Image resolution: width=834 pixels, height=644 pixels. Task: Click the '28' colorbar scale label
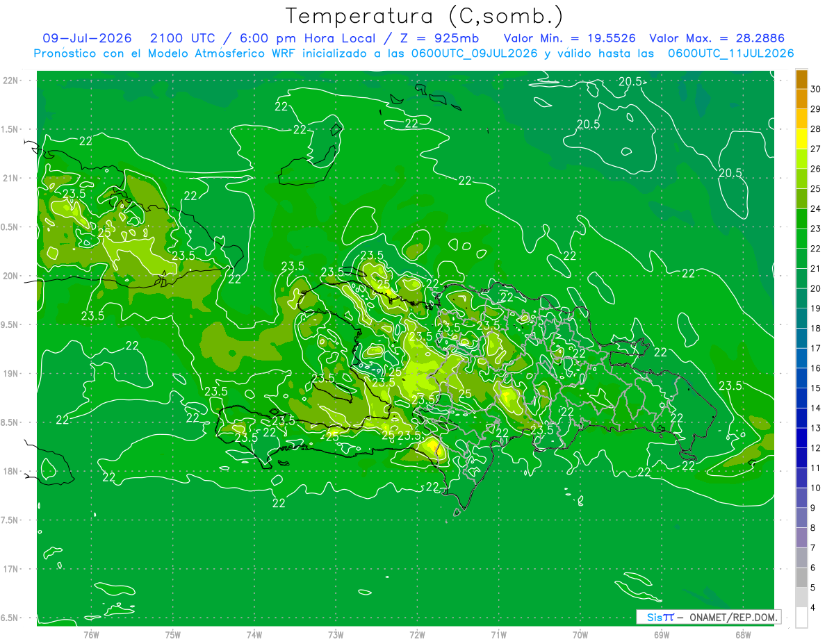pos(815,129)
